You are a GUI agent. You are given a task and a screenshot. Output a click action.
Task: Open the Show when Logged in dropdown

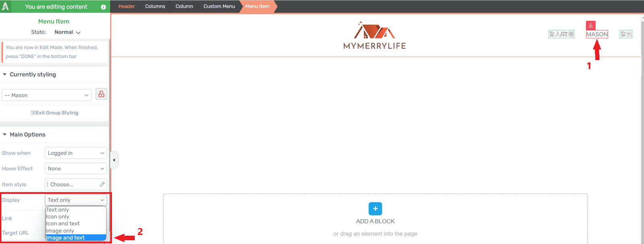(x=76, y=153)
